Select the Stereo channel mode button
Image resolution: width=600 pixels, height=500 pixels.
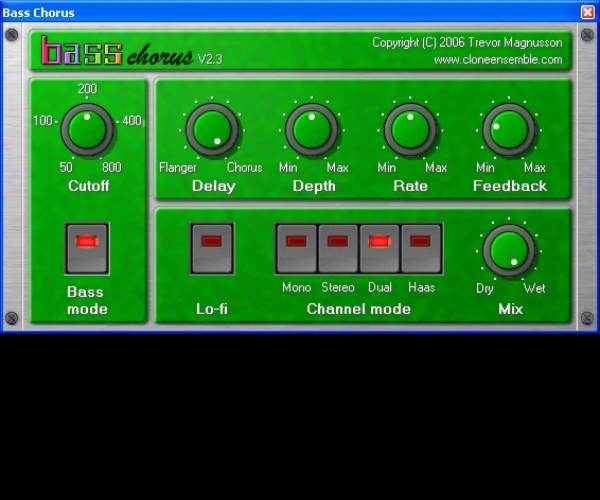click(338, 249)
